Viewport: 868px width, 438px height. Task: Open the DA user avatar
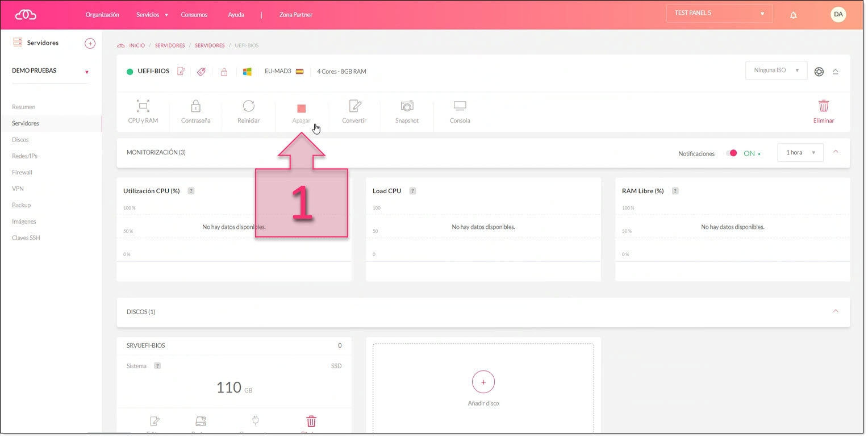(838, 14)
